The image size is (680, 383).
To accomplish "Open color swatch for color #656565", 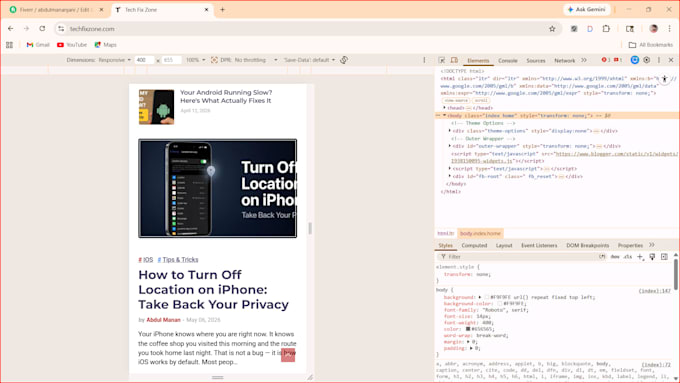I will click(468, 329).
